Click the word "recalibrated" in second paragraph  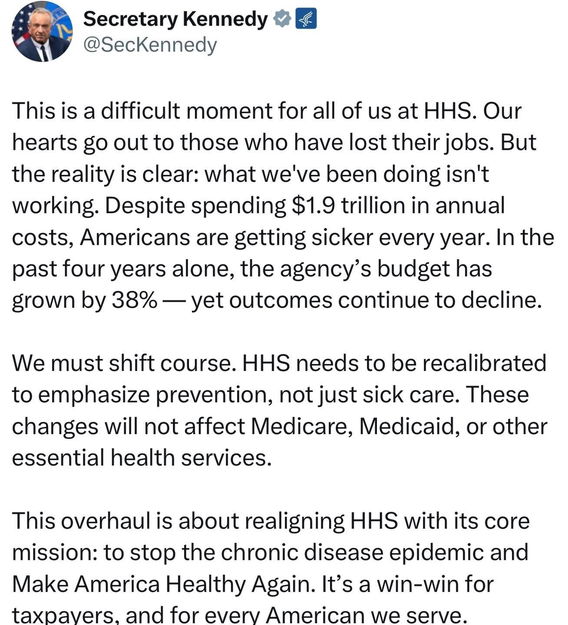pos(484,364)
